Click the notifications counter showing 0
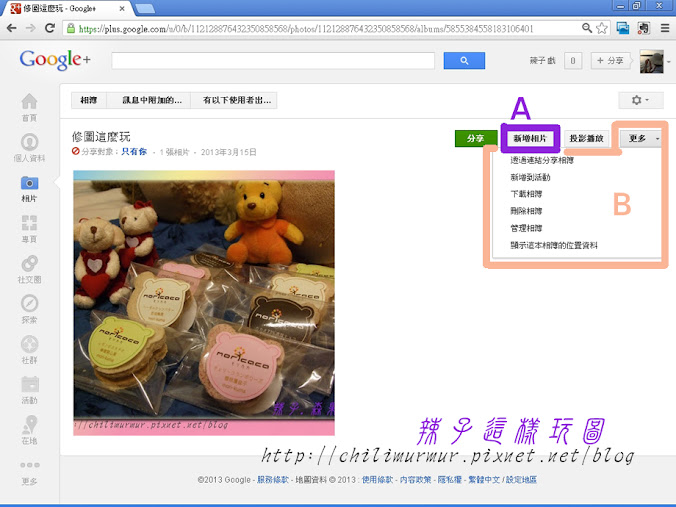This screenshot has width=676, height=507. [573, 61]
